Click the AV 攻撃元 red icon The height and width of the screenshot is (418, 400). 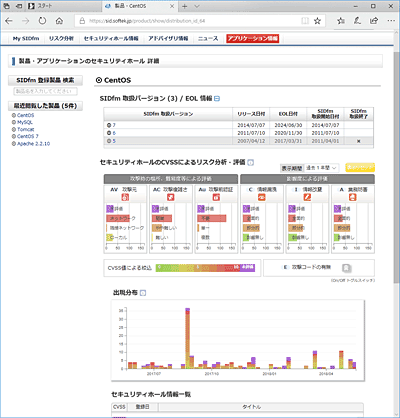point(125,197)
